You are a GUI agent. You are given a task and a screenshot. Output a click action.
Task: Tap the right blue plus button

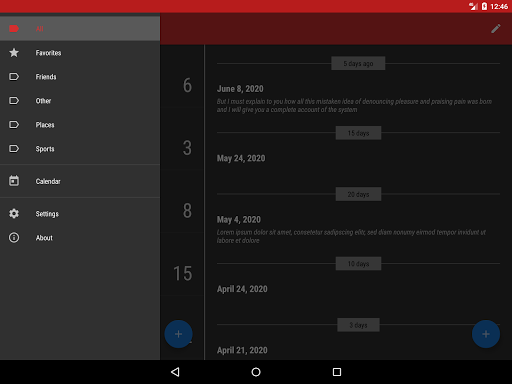pos(486,334)
